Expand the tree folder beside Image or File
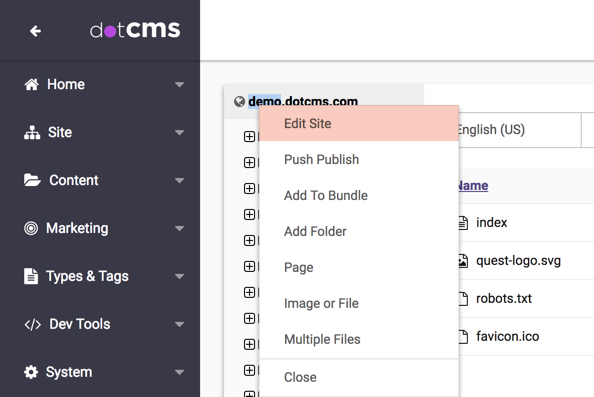This screenshot has width=594, height=397. tap(249, 292)
